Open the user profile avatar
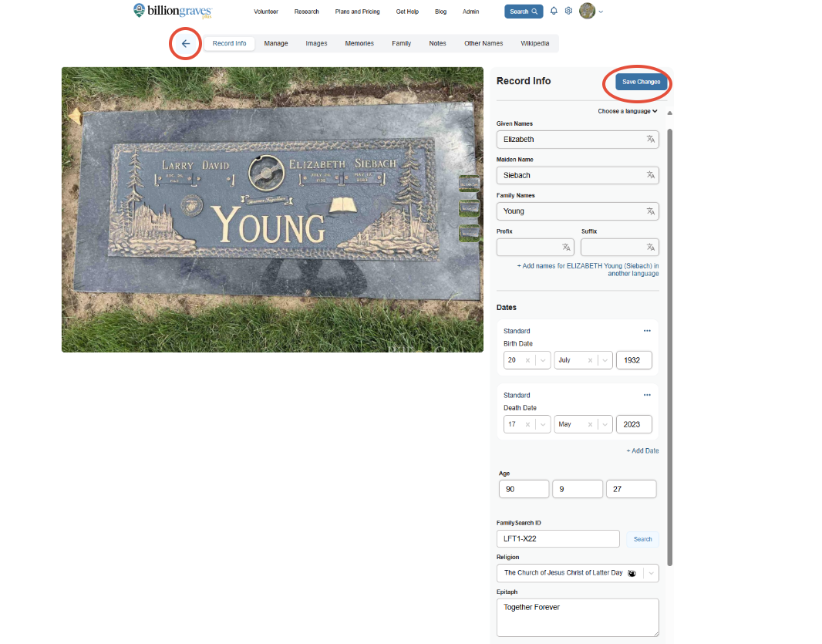The width and height of the screenshot is (822, 644). [x=587, y=11]
